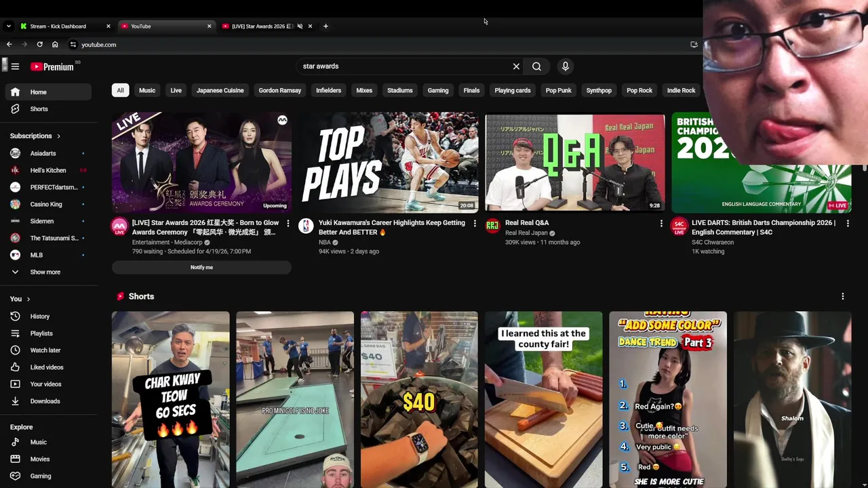The image size is (868, 488).
Task: Open Liked videos in the sidebar
Action: (x=47, y=367)
